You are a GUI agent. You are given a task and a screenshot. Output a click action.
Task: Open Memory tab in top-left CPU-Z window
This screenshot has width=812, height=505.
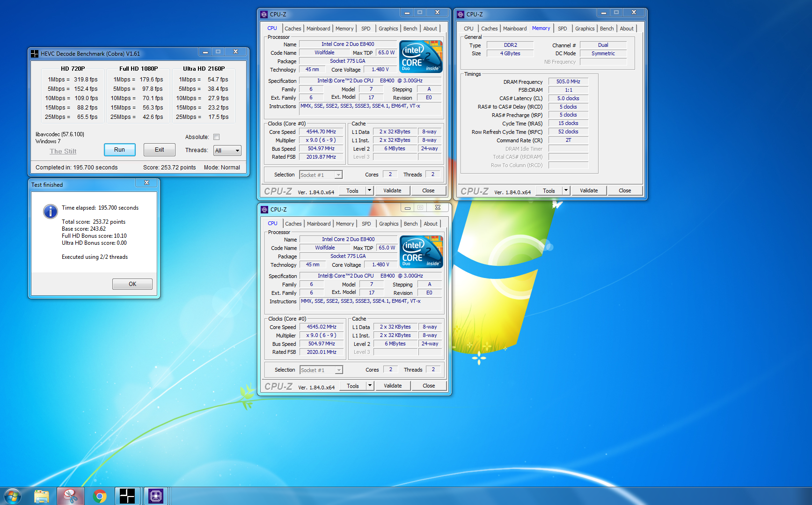[344, 29]
